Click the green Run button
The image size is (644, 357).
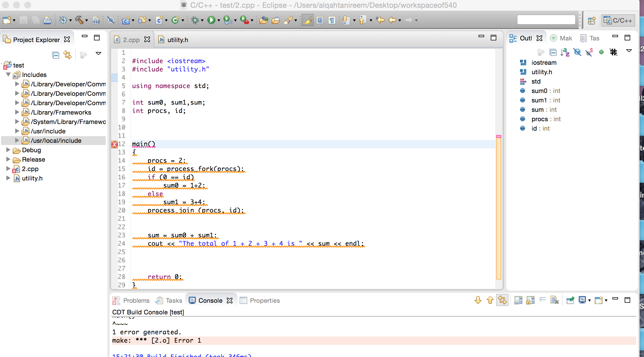[211, 20]
